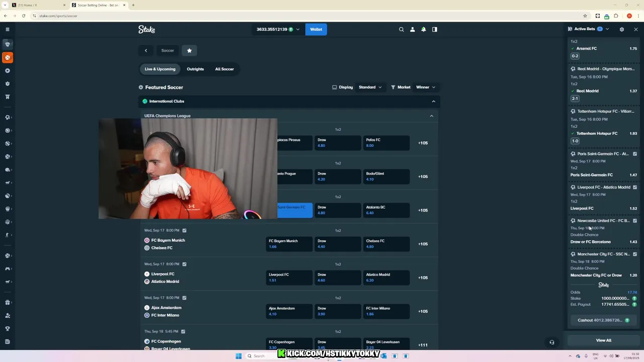Viewport: 644px width, 362px height.
Task: Toggle the side panel icon in header
Action: [435, 29]
